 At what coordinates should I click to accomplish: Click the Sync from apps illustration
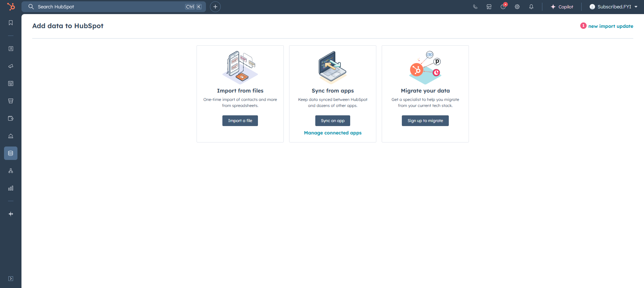pyautogui.click(x=333, y=67)
